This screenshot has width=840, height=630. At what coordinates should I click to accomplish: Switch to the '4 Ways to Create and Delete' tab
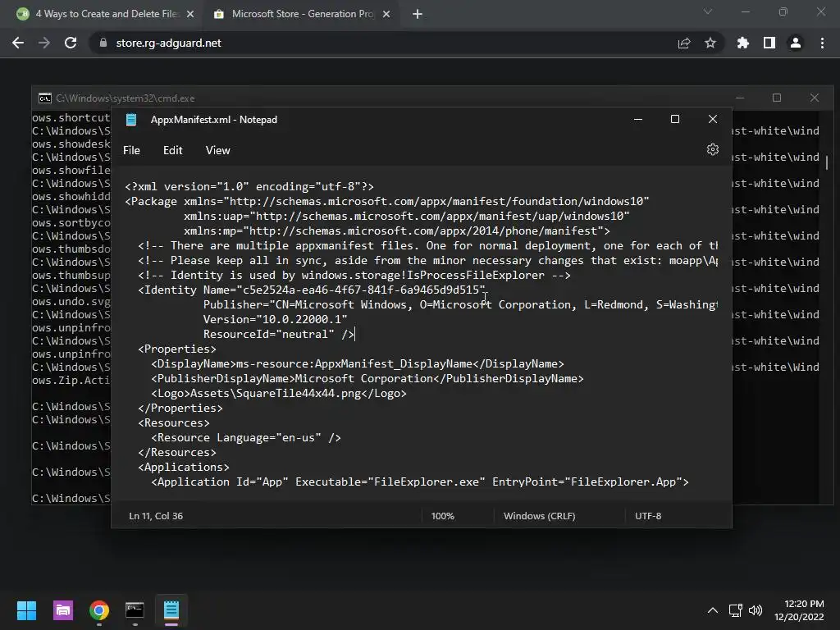point(106,14)
